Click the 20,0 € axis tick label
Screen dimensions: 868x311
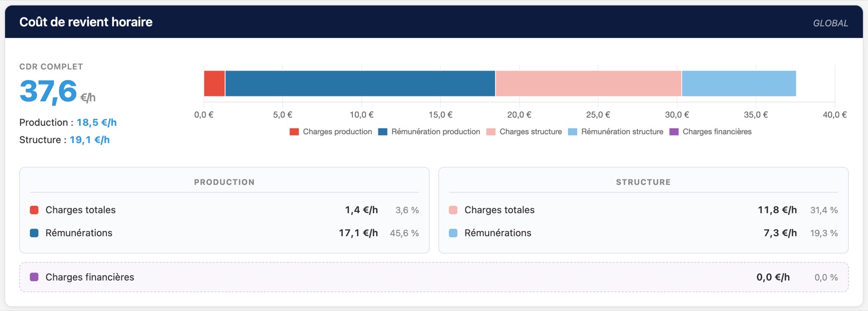pyautogui.click(x=519, y=115)
